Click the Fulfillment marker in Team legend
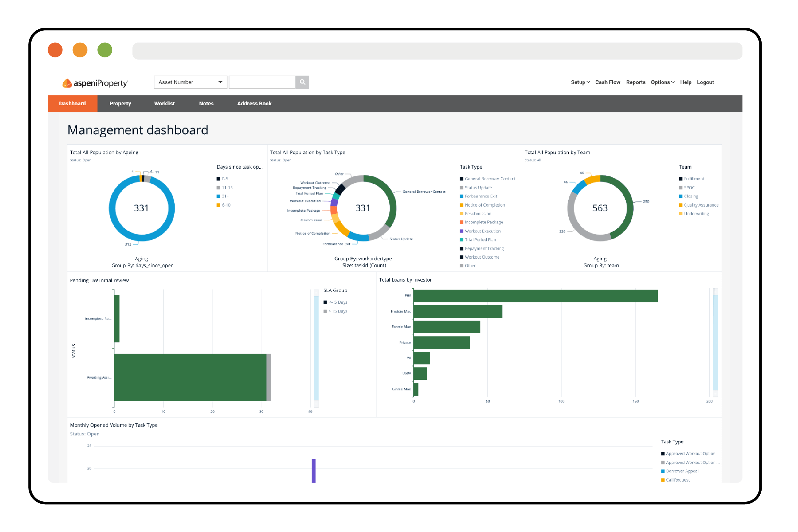Image resolution: width=798 pixels, height=532 pixels. 681,179
